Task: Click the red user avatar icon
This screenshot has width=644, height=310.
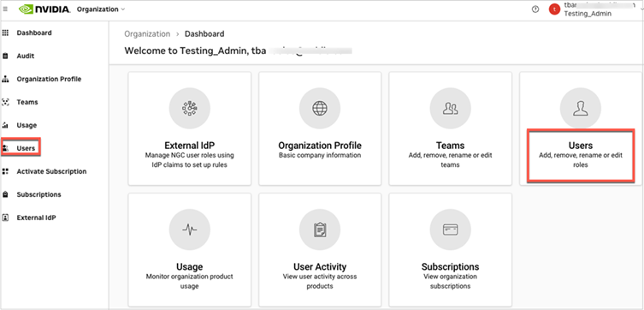Action: (554, 9)
